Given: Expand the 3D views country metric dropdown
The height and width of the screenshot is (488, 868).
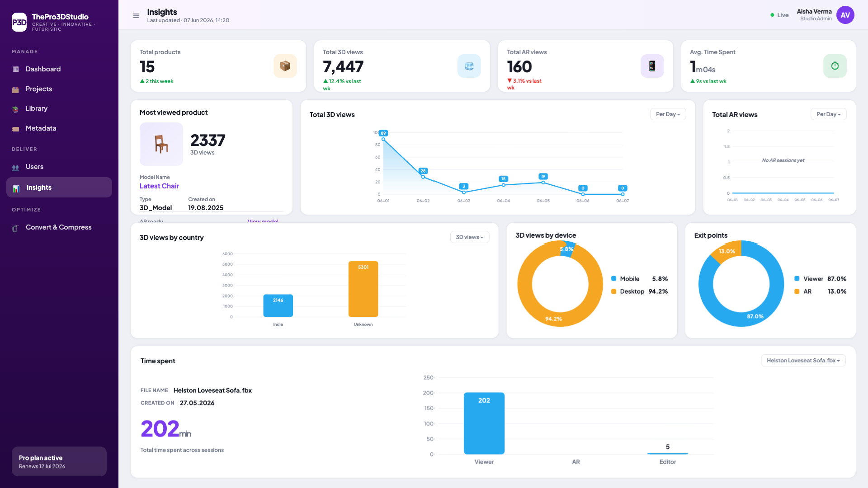Looking at the screenshot, I should tap(469, 237).
